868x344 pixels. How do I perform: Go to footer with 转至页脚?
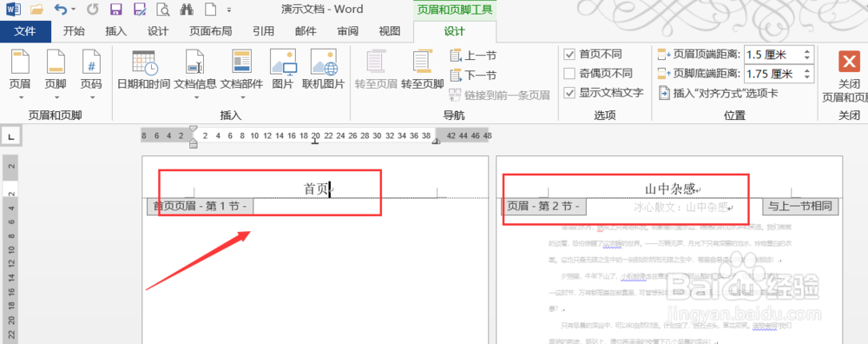pyautogui.click(x=423, y=69)
